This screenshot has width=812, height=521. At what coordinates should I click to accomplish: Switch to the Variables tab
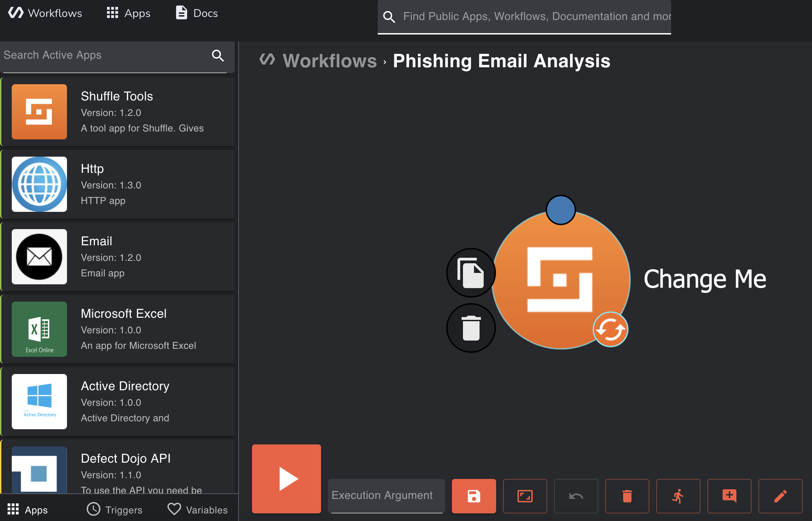click(198, 510)
